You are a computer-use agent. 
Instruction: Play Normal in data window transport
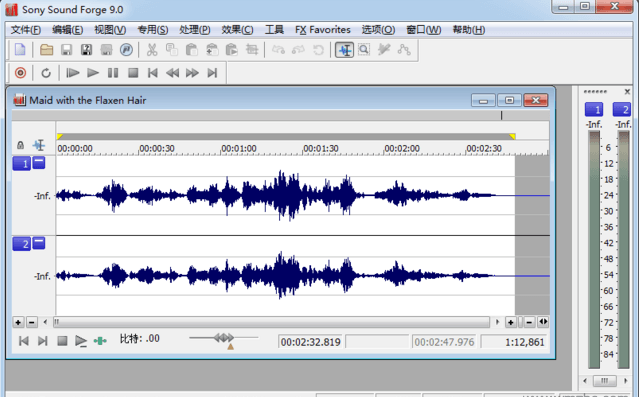pyautogui.click(x=81, y=341)
